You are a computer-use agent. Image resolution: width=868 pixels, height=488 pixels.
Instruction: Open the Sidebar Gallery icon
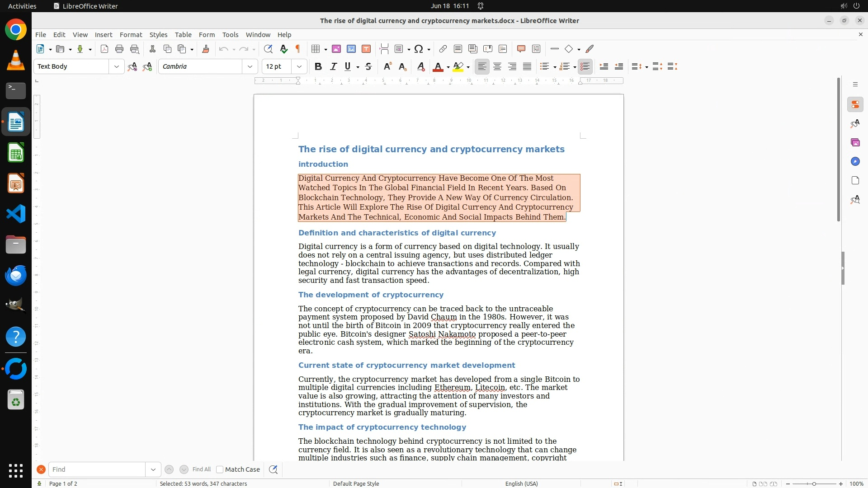(x=855, y=142)
